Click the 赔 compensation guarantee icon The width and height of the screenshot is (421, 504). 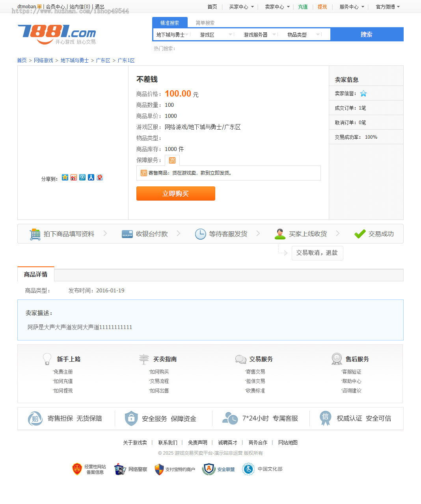[x=35, y=418]
